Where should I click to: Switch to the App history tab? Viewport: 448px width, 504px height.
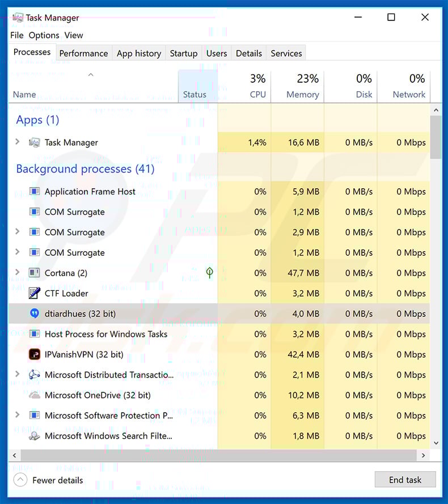pos(139,53)
